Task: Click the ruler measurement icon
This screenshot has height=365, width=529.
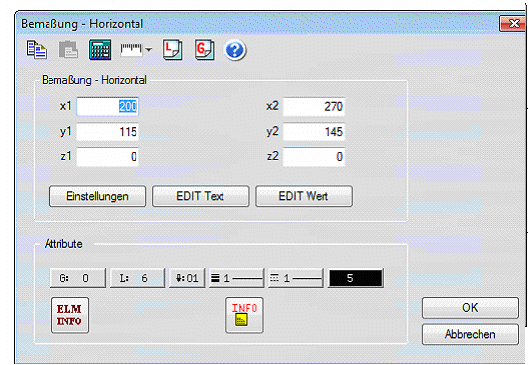Action: (x=131, y=50)
